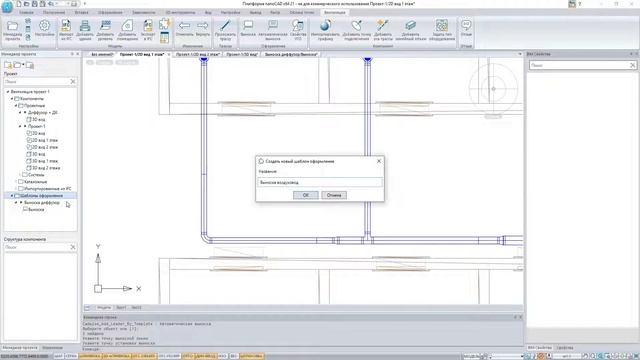Click Add route axis (Добавить ось трассы)
Image resolution: width=640 pixels, height=360 pixels.
(382, 31)
